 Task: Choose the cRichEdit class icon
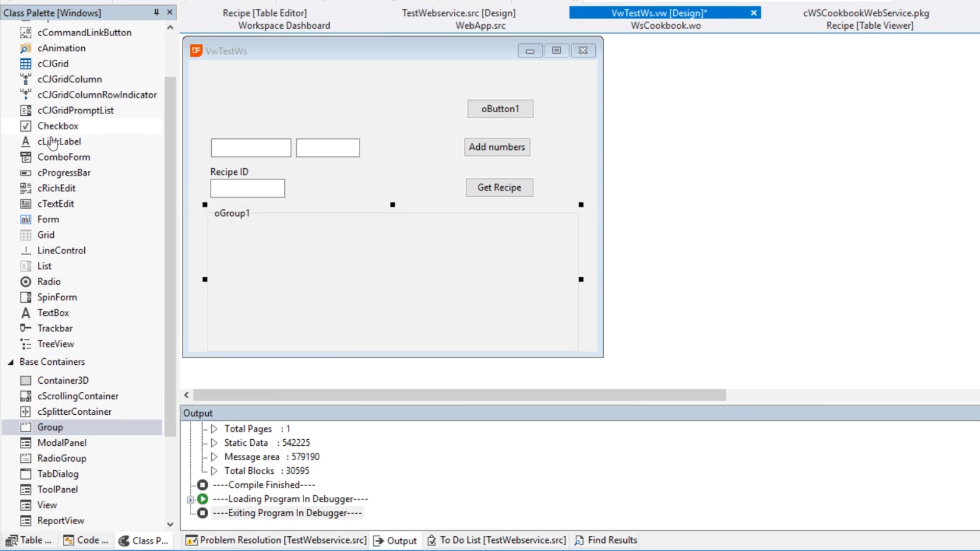pyautogui.click(x=26, y=188)
